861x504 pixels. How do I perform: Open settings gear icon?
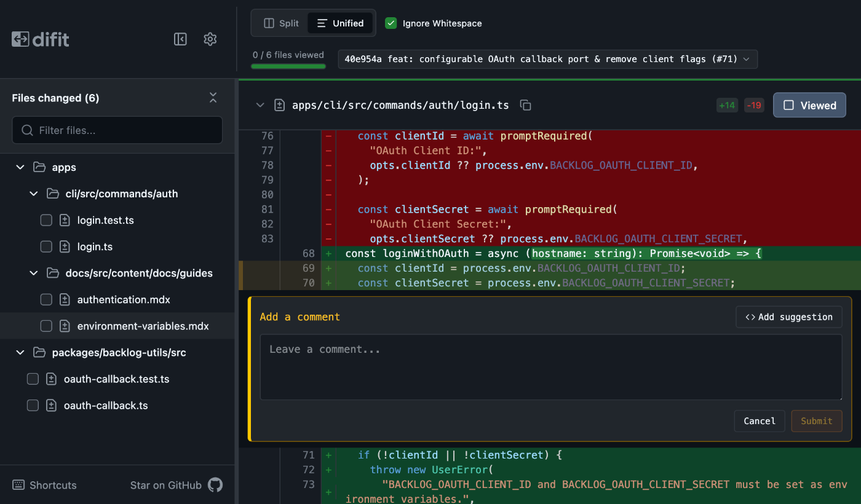(210, 39)
